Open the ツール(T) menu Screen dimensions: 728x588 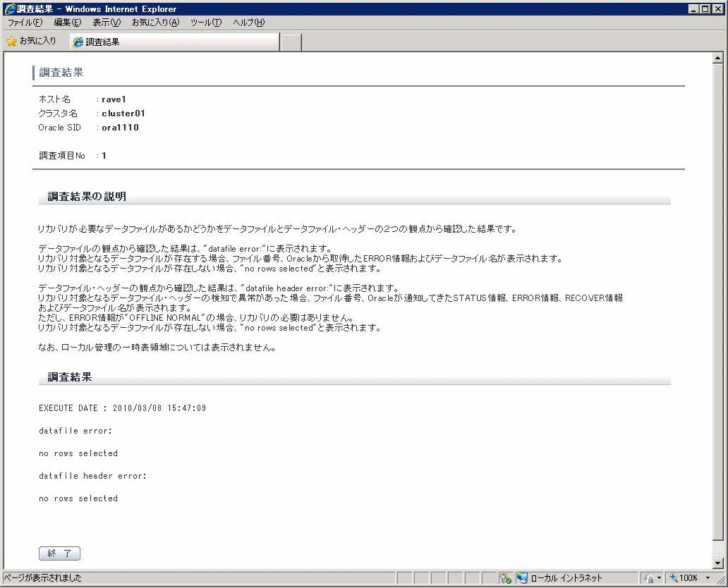click(206, 23)
